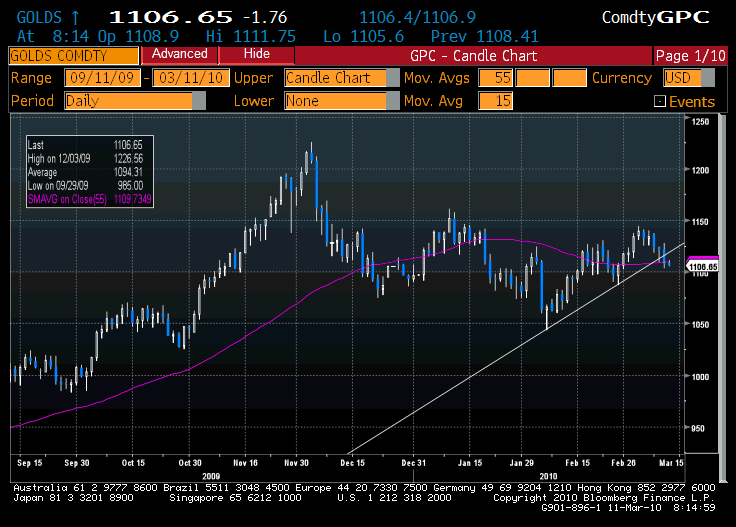Open the Lower None dropdown
This screenshot has width=736, height=527.
tap(342, 101)
